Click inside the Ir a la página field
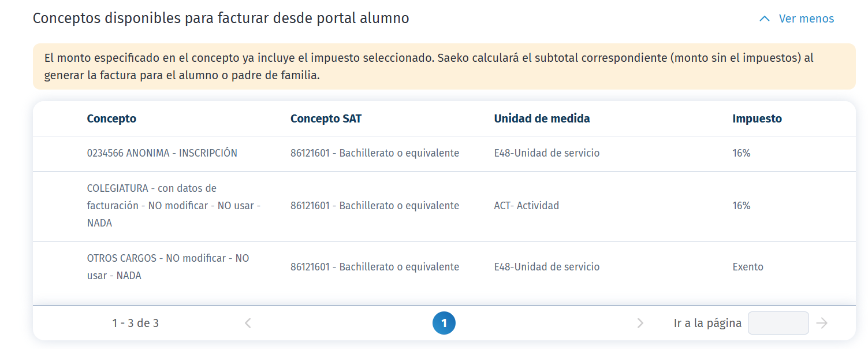This screenshot has width=868, height=349. [778, 323]
